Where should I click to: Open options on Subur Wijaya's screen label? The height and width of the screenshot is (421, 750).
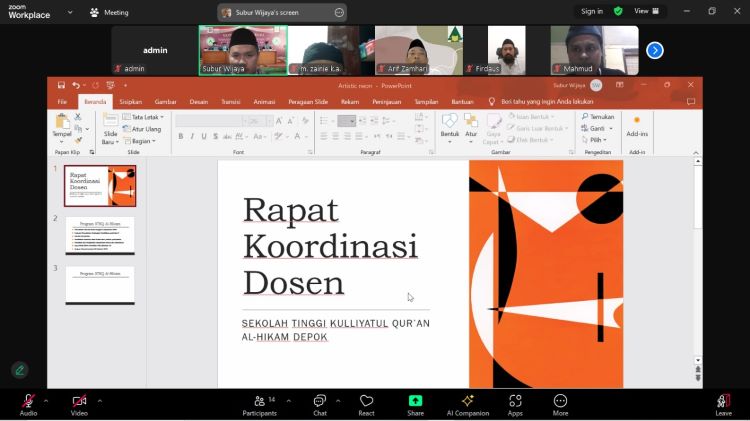[339, 12]
